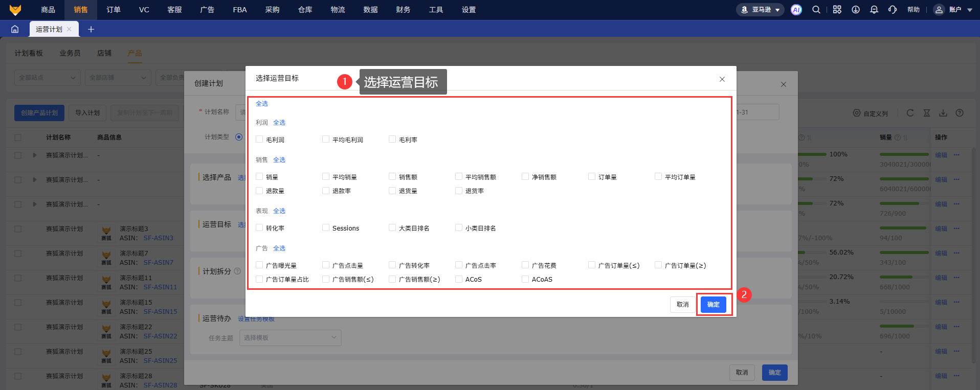Open the download center icon in top bar
This screenshot has height=390, width=980.
pos(855,10)
